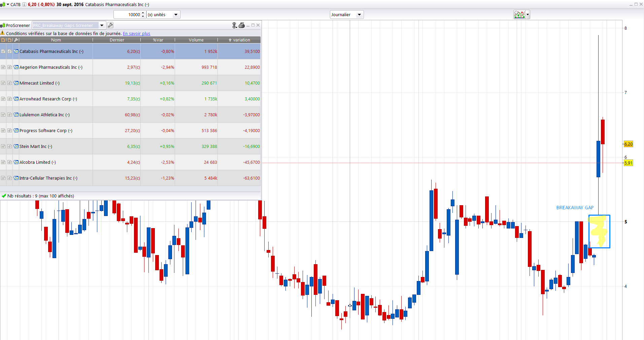Open chart icon for Progress Software Corp
This screenshot has width=644, height=340.
tap(16, 130)
